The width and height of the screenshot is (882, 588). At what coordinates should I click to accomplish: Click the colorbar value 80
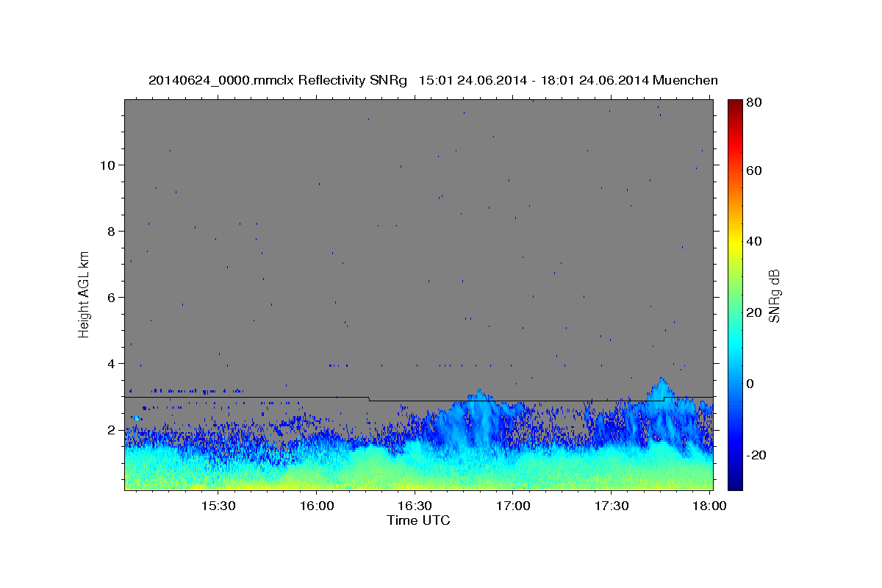(755, 103)
